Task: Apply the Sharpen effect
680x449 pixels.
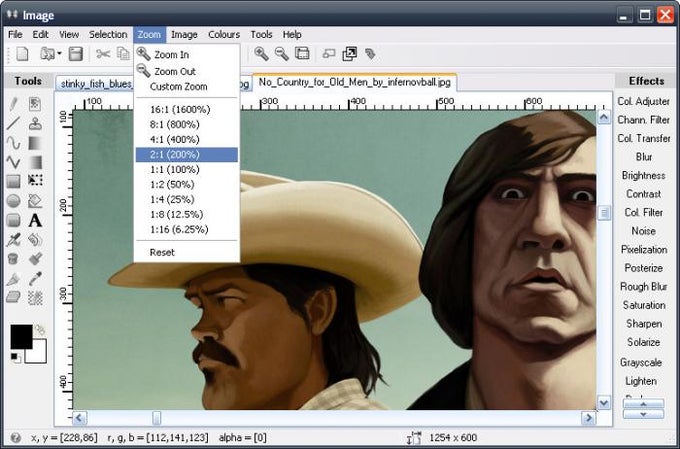Action: click(x=644, y=324)
